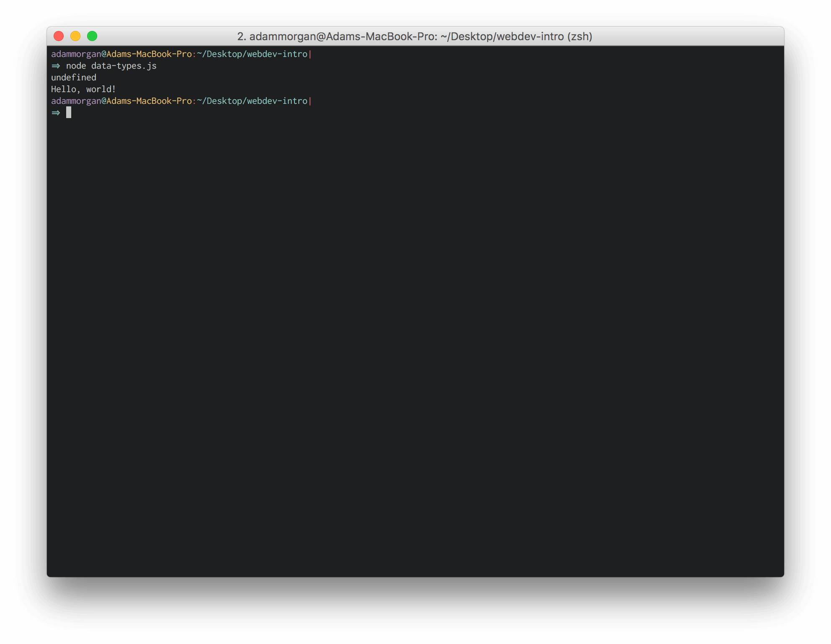Close the terminal window with red button
The image size is (831, 644).
click(59, 36)
